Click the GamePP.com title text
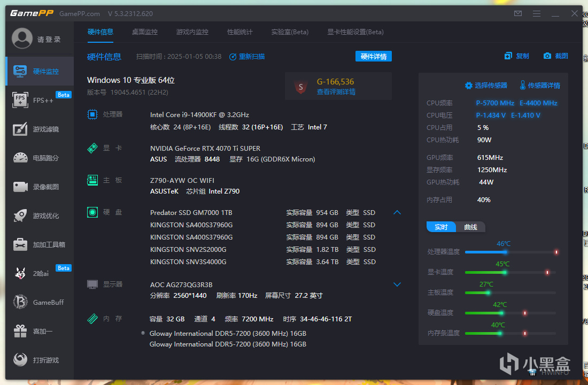The height and width of the screenshot is (385, 588). point(80,14)
